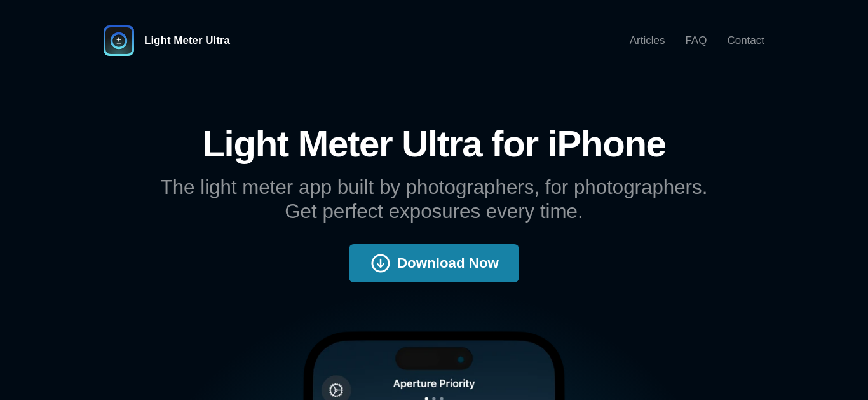Open the FAQ navigation item
868x400 pixels.
696,41
